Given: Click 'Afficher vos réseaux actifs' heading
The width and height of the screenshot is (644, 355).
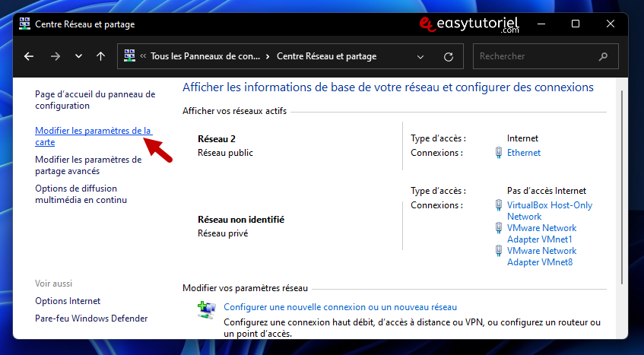Looking at the screenshot, I should coord(234,111).
